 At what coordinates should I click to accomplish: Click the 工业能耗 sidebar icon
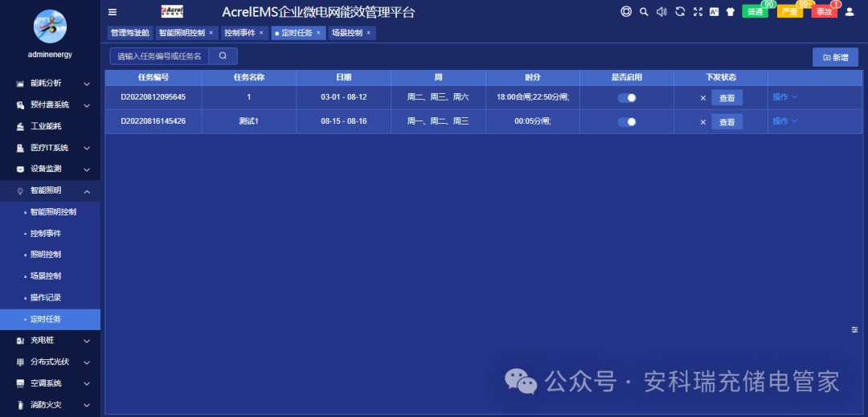click(20, 127)
